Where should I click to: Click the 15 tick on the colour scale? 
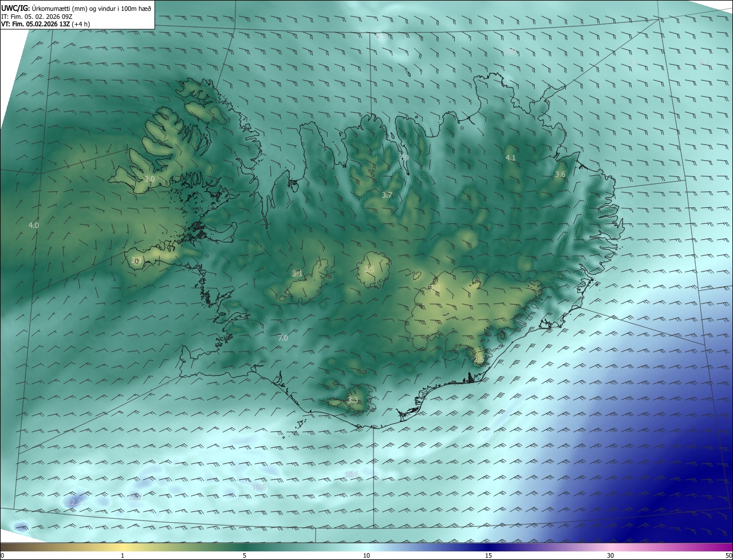tap(488, 555)
